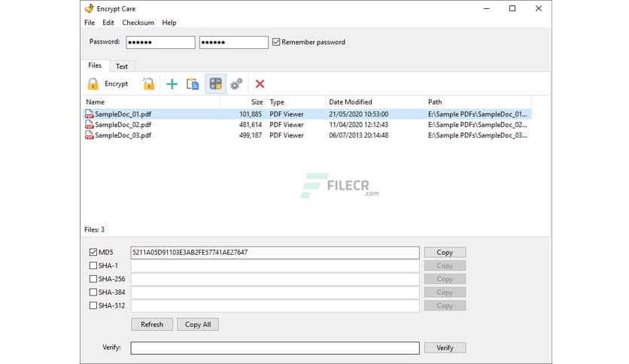Click the 'Files: 3' status text
629x364 pixels.
tap(94, 229)
